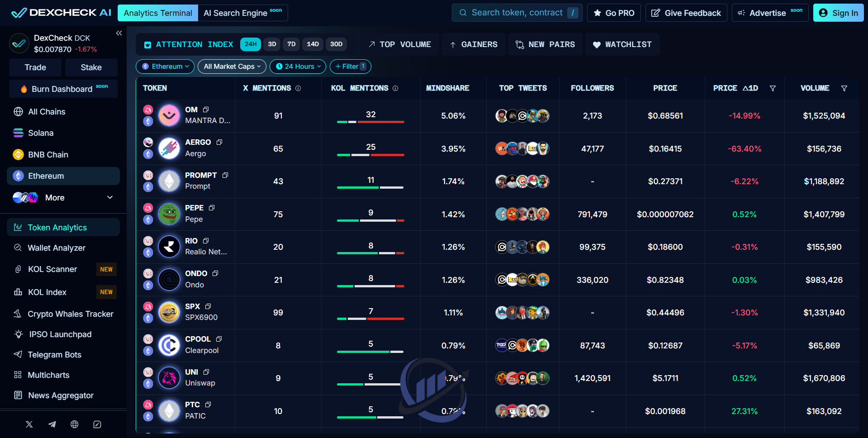Open OM top tweets avatar group
The image size is (868, 438).
click(522, 116)
